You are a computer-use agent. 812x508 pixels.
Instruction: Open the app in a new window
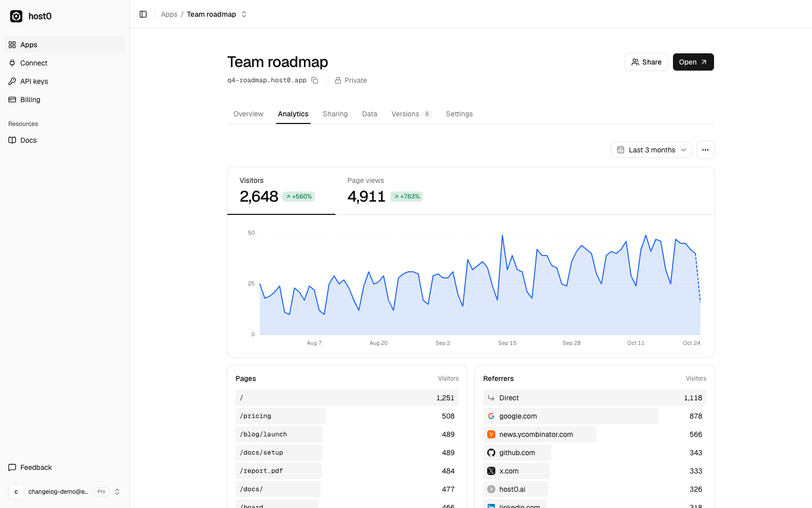[x=693, y=62]
